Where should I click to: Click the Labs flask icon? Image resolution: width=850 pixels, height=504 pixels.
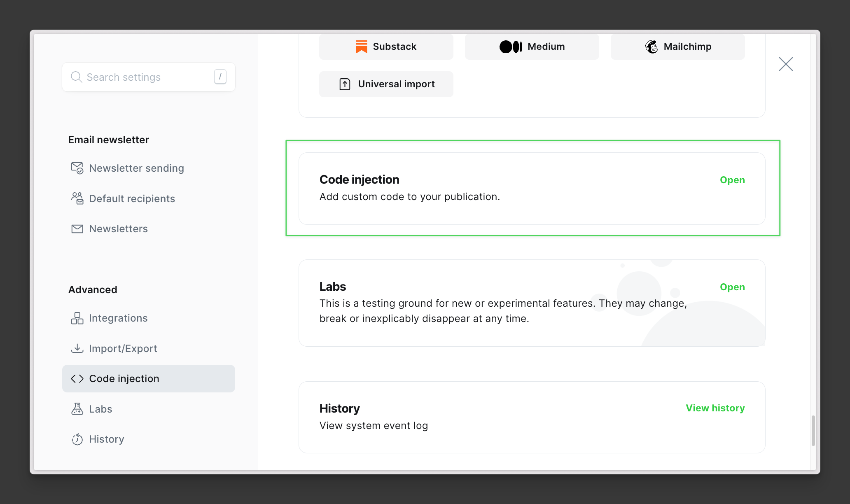77,408
